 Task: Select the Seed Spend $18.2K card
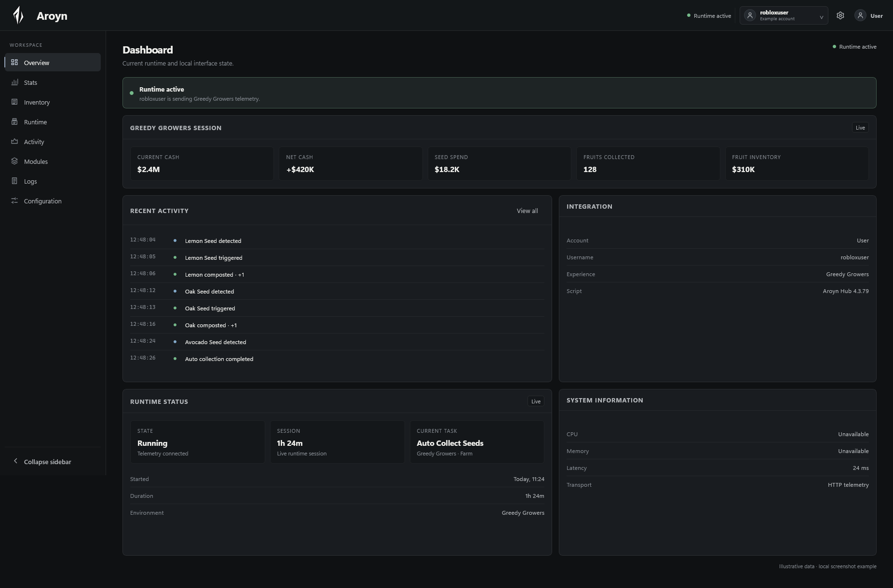(x=499, y=164)
